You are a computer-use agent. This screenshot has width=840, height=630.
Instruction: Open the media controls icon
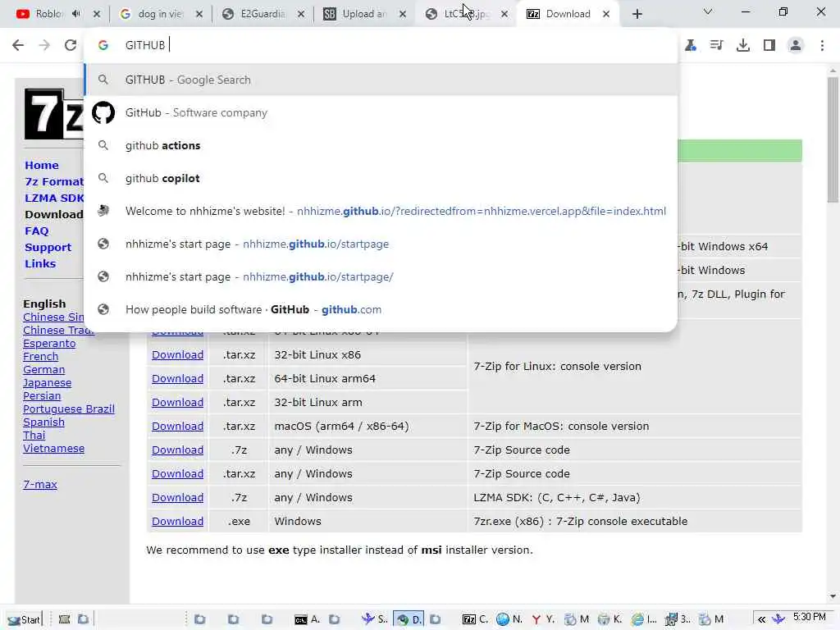[716, 45]
